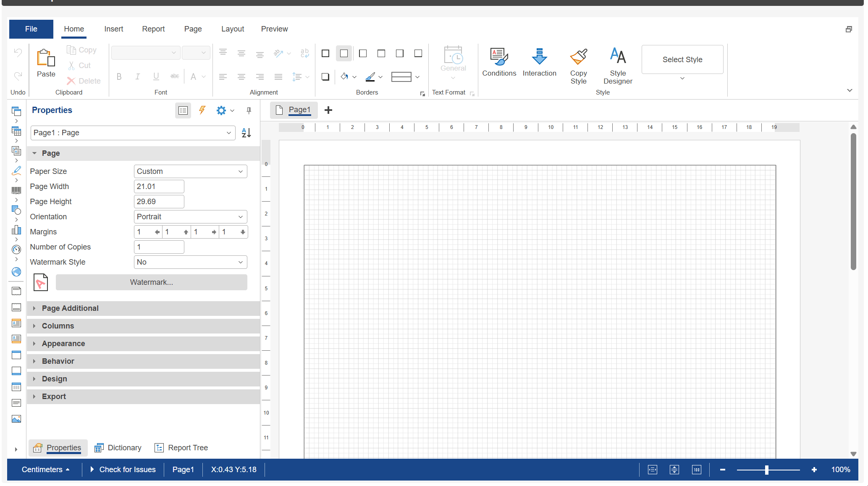
Task: Click the Copy Style brush icon
Action: 578,57
